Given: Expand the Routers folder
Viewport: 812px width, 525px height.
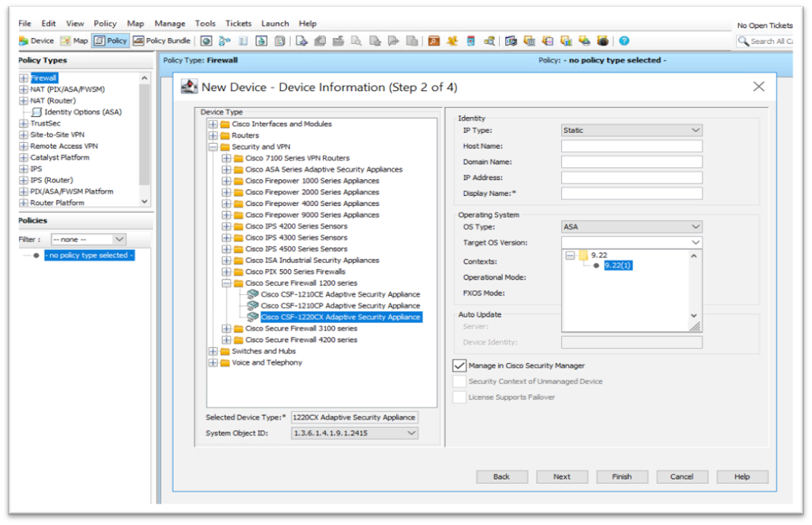Looking at the screenshot, I should 215,134.
